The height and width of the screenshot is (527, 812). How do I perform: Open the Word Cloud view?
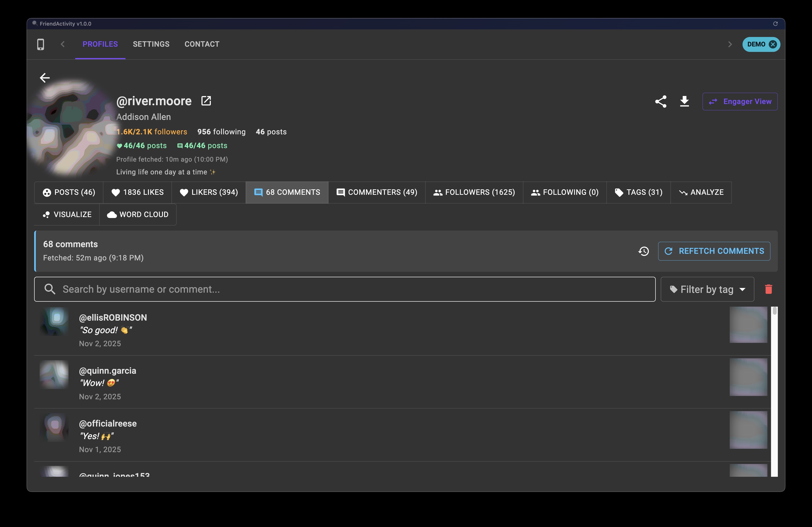click(x=138, y=214)
